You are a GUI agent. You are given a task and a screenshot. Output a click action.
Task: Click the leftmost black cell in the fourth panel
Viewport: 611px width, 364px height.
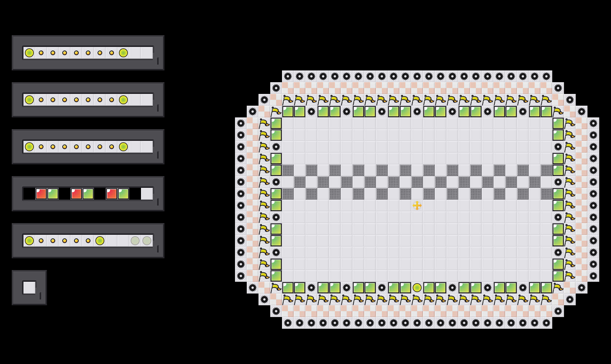tap(29, 194)
